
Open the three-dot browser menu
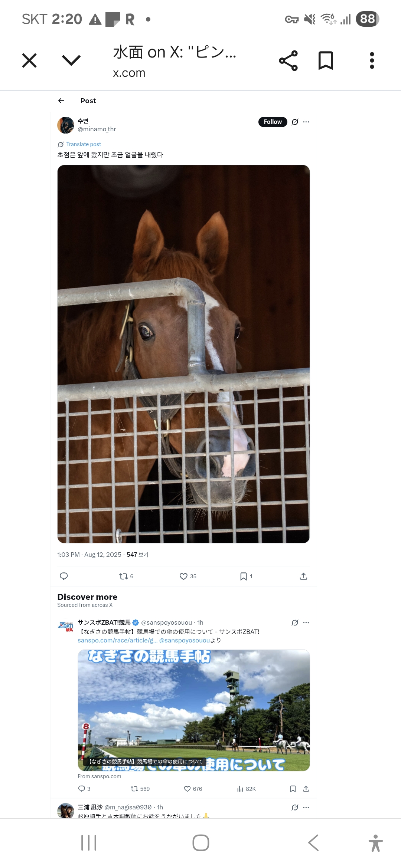[372, 60]
